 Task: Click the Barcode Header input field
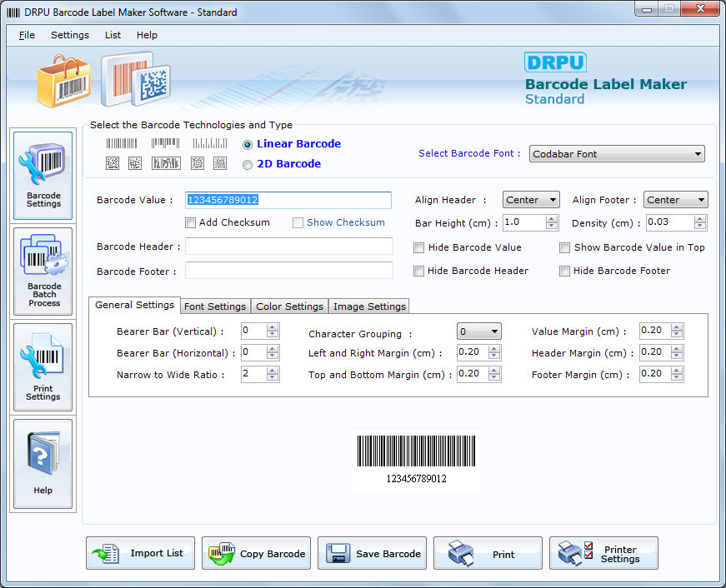[289, 247]
